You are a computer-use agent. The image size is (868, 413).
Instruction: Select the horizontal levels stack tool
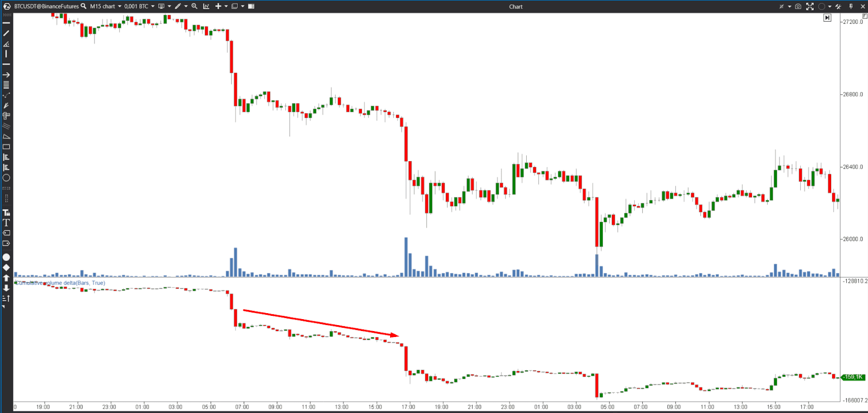[7, 85]
